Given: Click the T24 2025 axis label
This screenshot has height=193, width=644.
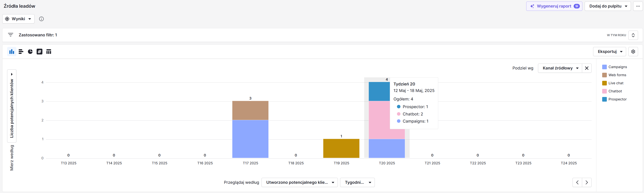Looking at the screenshot, I should (x=569, y=163).
